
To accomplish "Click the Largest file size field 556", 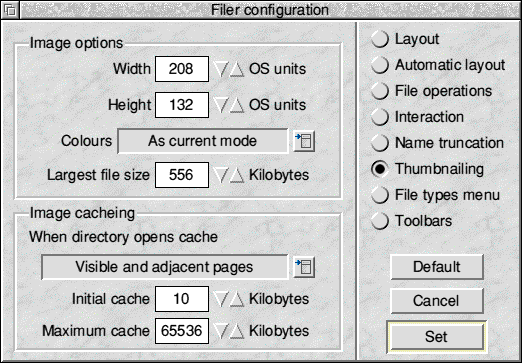I will pos(182,175).
